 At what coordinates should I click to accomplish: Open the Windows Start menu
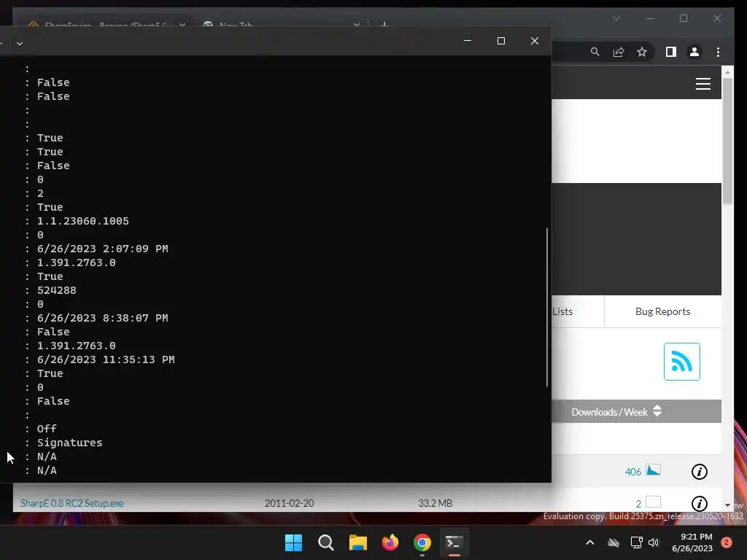pos(293,542)
